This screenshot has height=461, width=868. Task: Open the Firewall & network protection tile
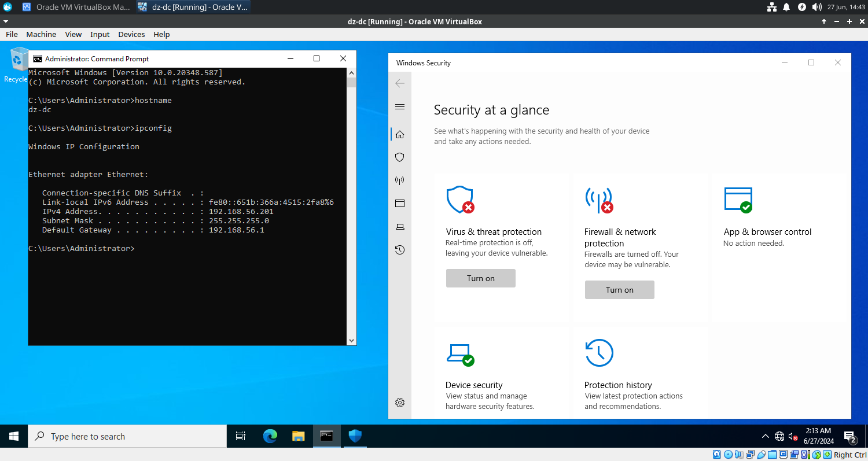click(641, 247)
